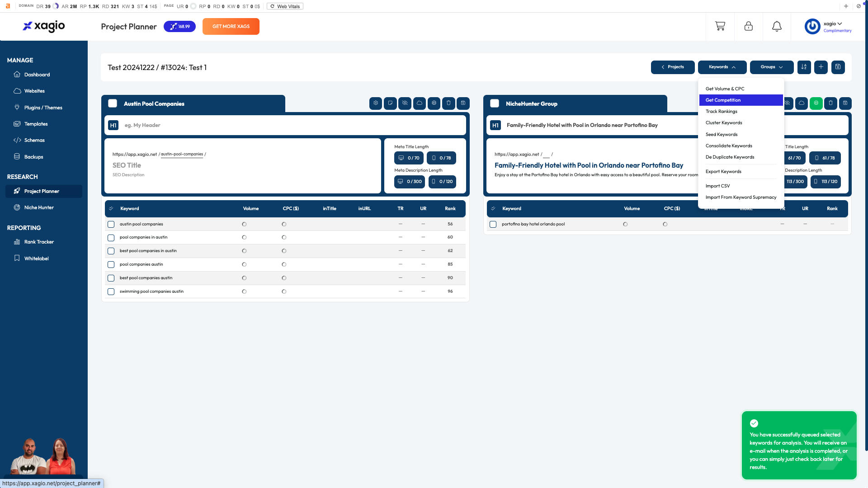The height and width of the screenshot is (488, 868).
Task: Choose Consolidate Keywords option
Action: click(741, 146)
